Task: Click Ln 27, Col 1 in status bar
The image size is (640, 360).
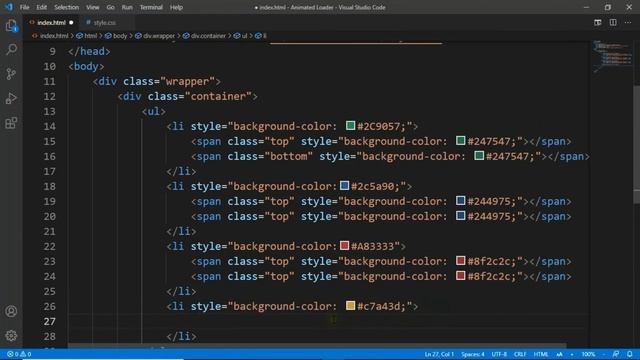Action: tap(439, 354)
